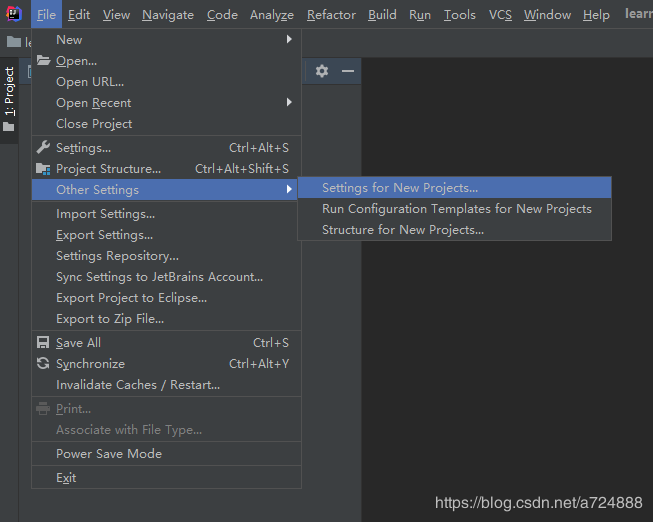Click the Settings wrench icon

pos(43,148)
